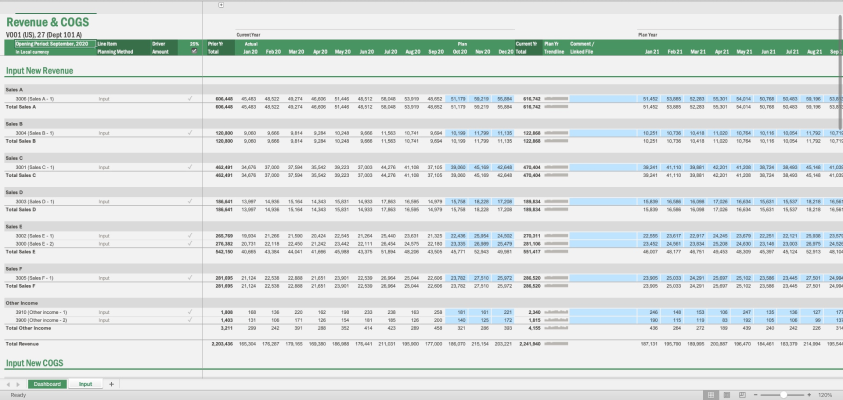Viewport: 843px width, 400px height.
Task: Switch to Normal view in status bar
Action: (x=711, y=395)
